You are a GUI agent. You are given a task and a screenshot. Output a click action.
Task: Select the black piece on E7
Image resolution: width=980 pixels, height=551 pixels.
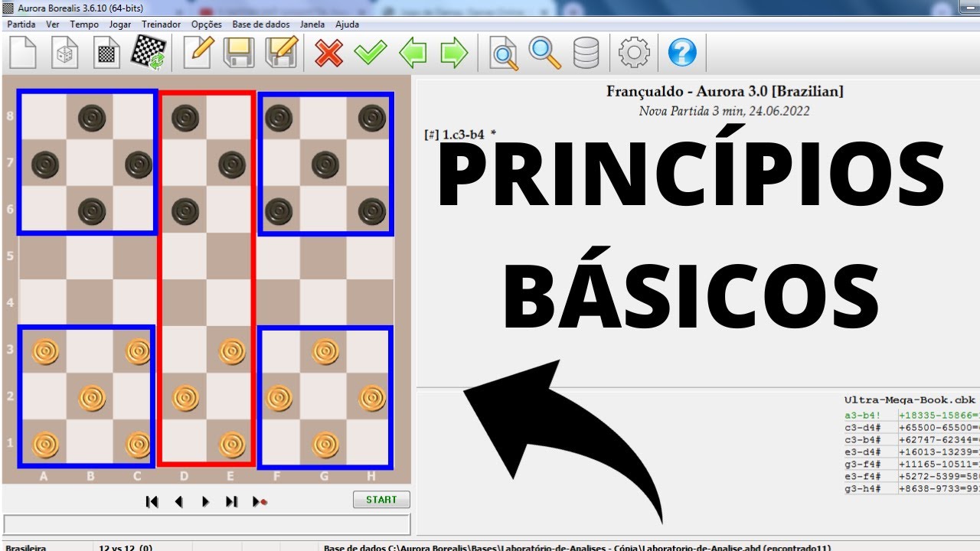[x=232, y=164]
